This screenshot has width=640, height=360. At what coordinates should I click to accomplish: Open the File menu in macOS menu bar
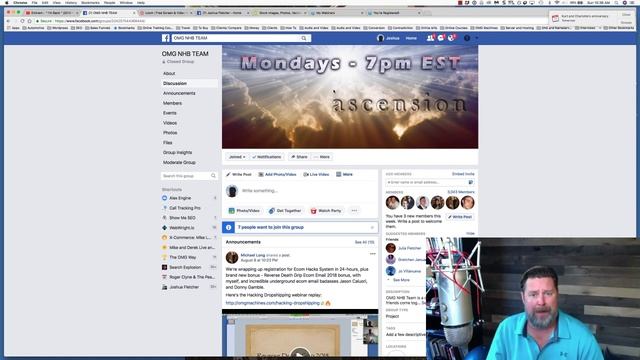pos(34,2)
